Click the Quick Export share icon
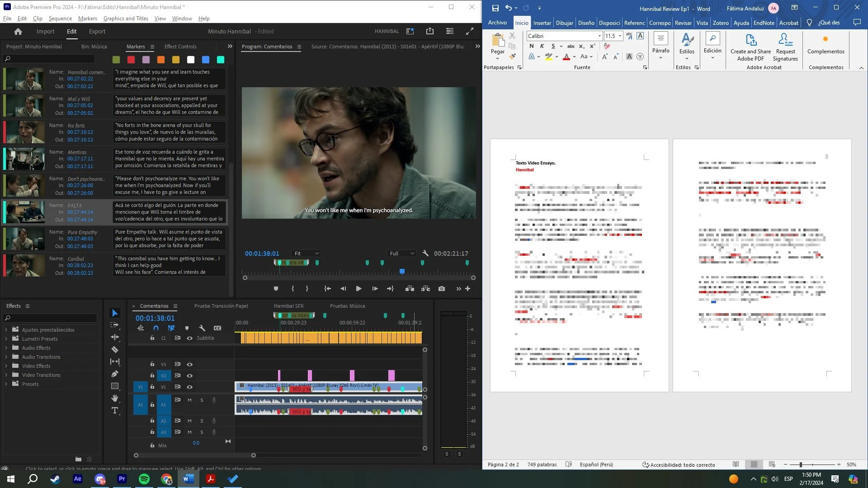The height and width of the screenshot is (488, 868). pyautogui.click(x=429, y=31)
